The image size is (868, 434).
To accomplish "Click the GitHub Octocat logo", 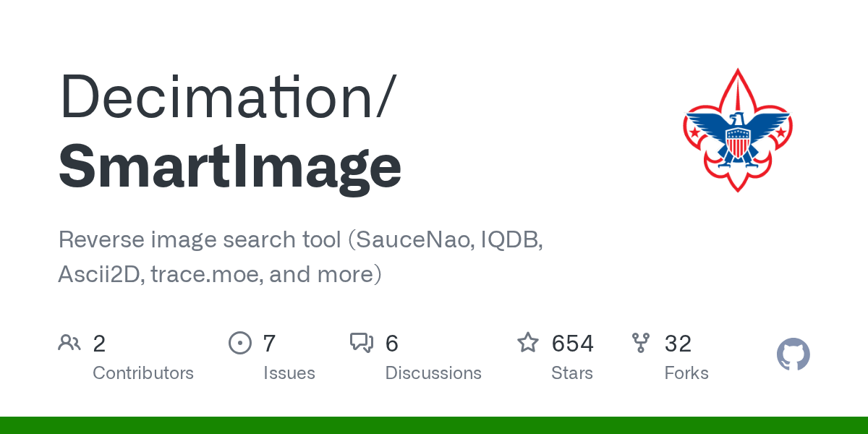I will pos(793,355).
